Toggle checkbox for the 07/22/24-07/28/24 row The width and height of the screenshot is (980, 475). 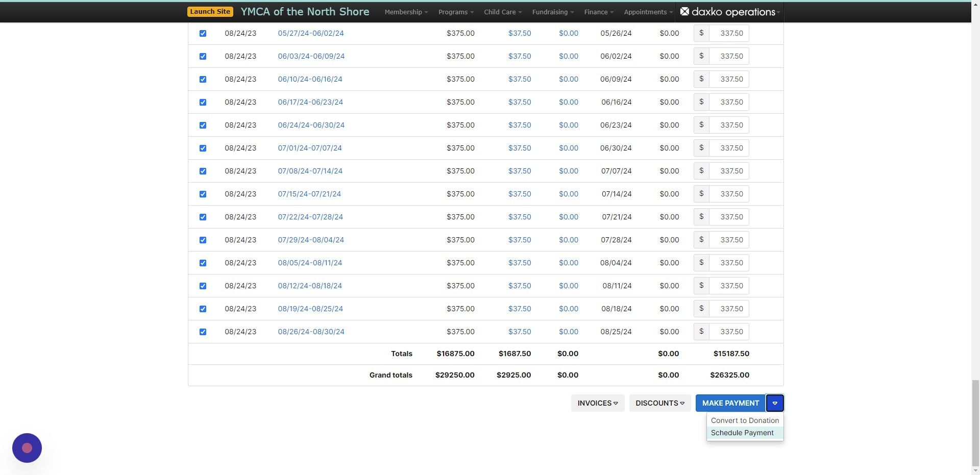[203, 217]
